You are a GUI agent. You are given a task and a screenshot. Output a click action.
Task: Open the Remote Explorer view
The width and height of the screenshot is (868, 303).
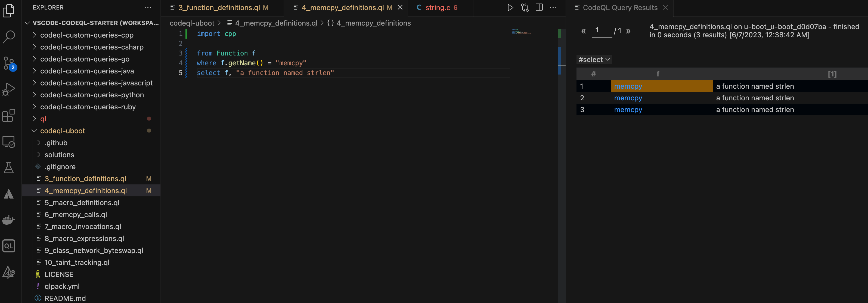[x=8, y=142]
